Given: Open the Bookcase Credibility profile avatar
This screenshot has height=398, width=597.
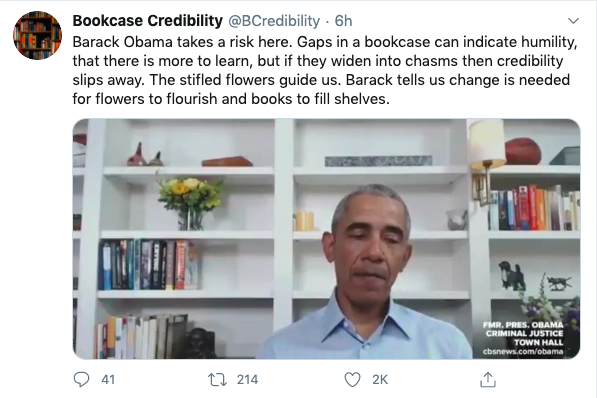Looking at the screenshot, I should pos(37,35).
